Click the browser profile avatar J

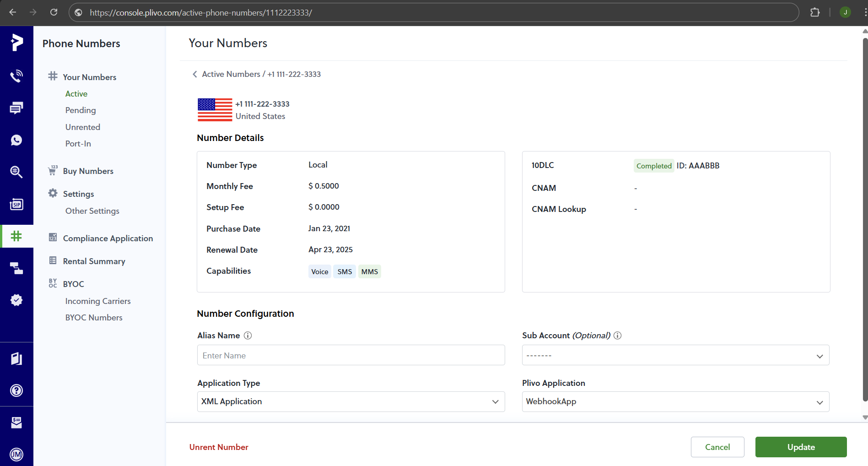pyautogui.click(x=845, y=12)
